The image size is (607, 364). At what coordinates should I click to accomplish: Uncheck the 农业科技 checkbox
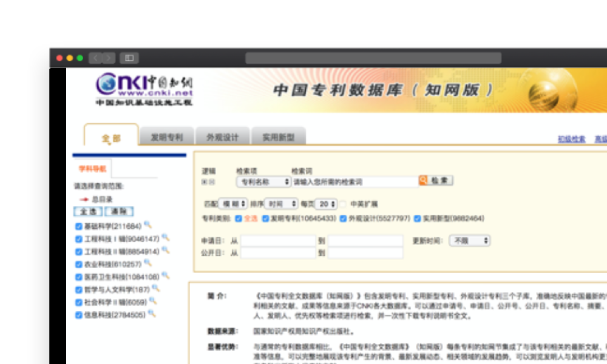[x=78, y=265]
